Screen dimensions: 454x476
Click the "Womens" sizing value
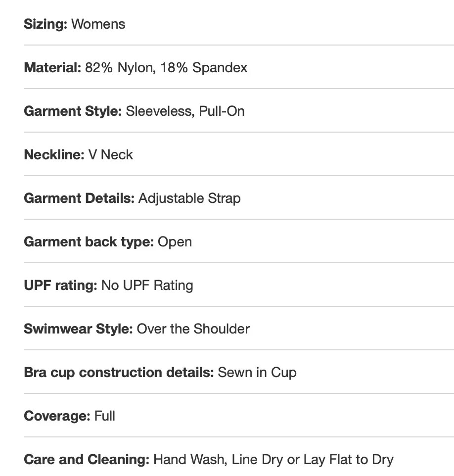click(98, 24)
